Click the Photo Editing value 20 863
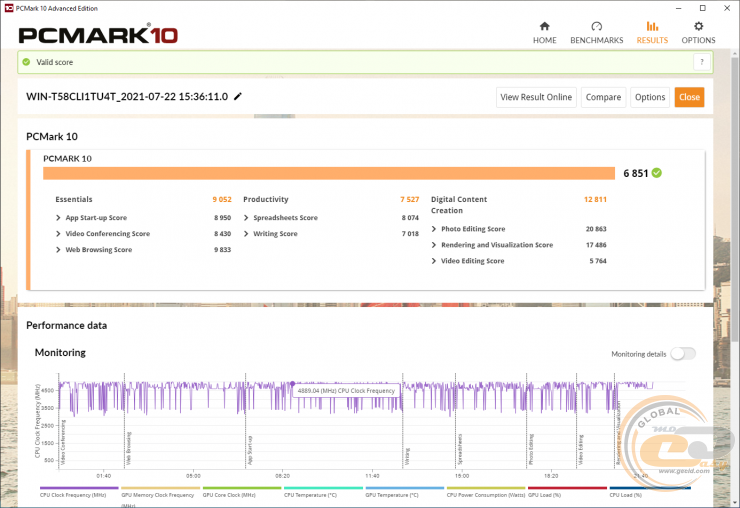Image resolution: width=740 pixels, height=508 pixels. (596, 229)
